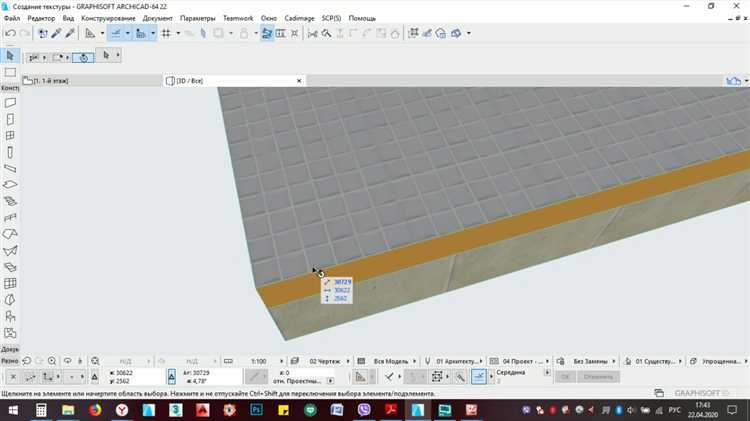Image resolution: width=750 pixels, height=421 pixels.
Task: Select the Curtain Wall grid tool
Action: (x=10, y=283)
